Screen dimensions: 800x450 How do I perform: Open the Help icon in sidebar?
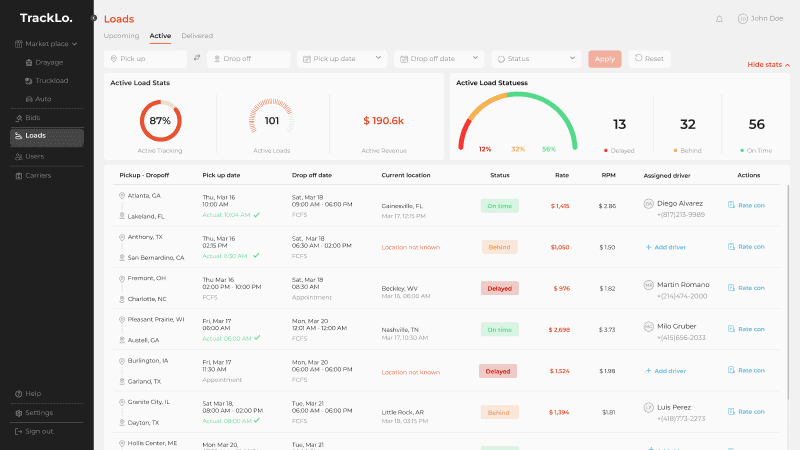(x=19, y=394)
